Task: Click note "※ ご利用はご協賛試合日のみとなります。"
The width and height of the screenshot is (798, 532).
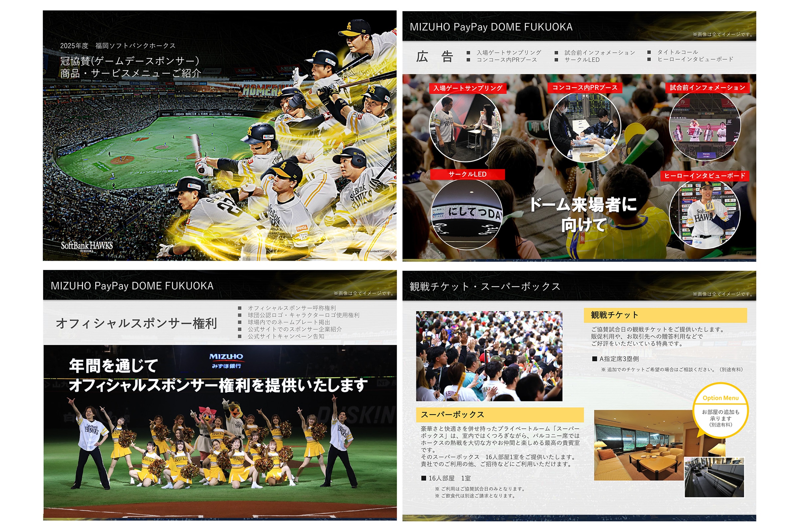Action: tap(480, 489)
